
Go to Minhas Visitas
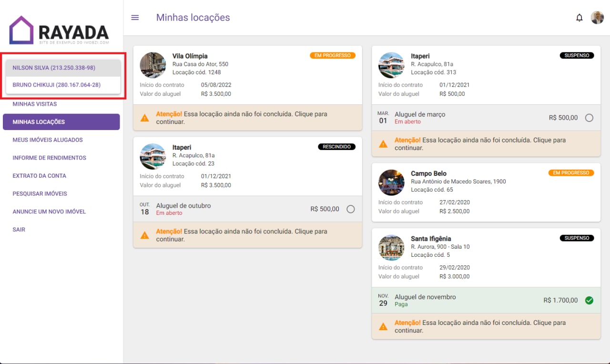35,104
